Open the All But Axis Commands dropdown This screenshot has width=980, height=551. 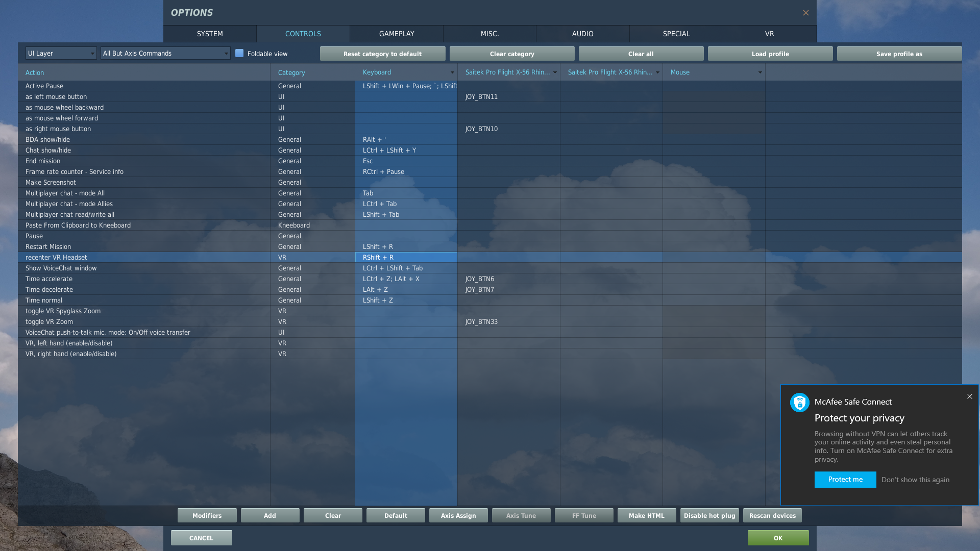tap(165, 53)
